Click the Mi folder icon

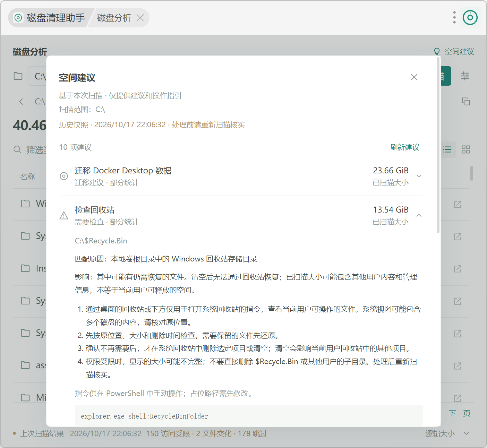point(25,397)
